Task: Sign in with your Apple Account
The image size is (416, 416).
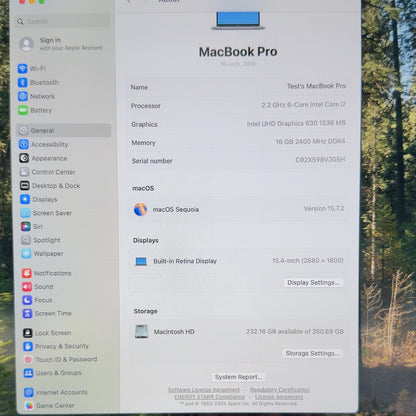Action: coord(61,44)
